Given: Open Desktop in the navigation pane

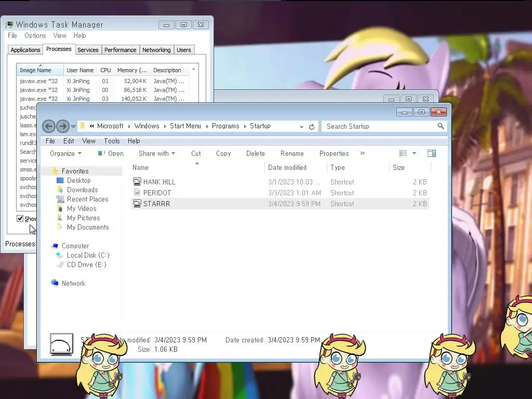Looking at the screenshot, I should pos(79,180).
